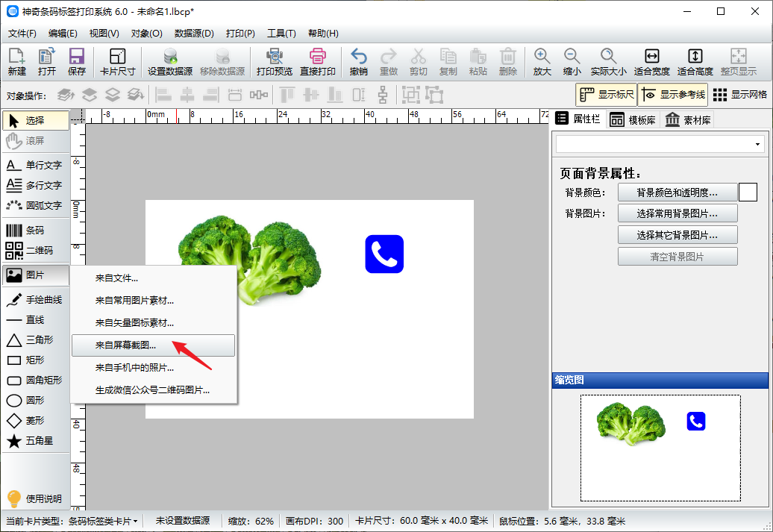Fit canvas with 适合宽度
Screen dimensions: 773x532
[651, 62]
